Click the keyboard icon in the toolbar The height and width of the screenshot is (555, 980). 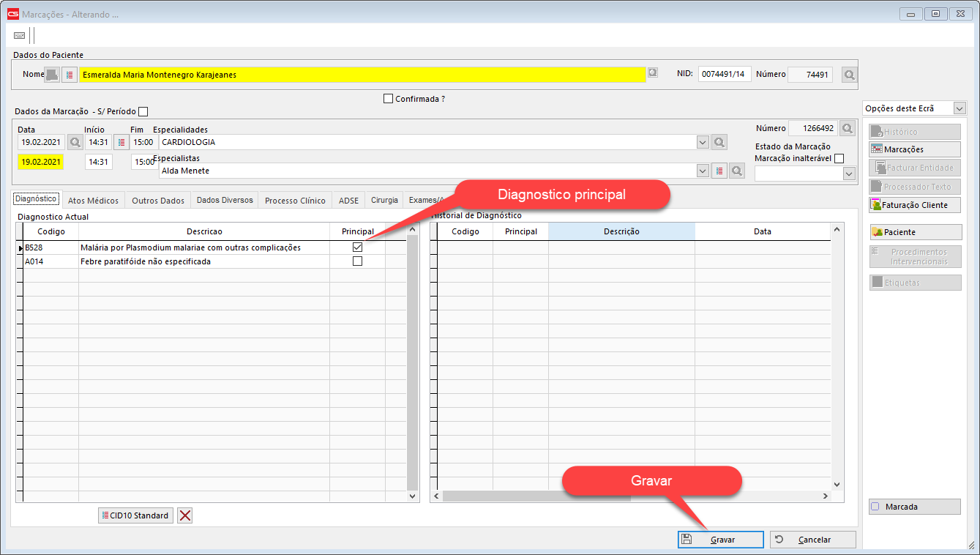tap(19, 35)
